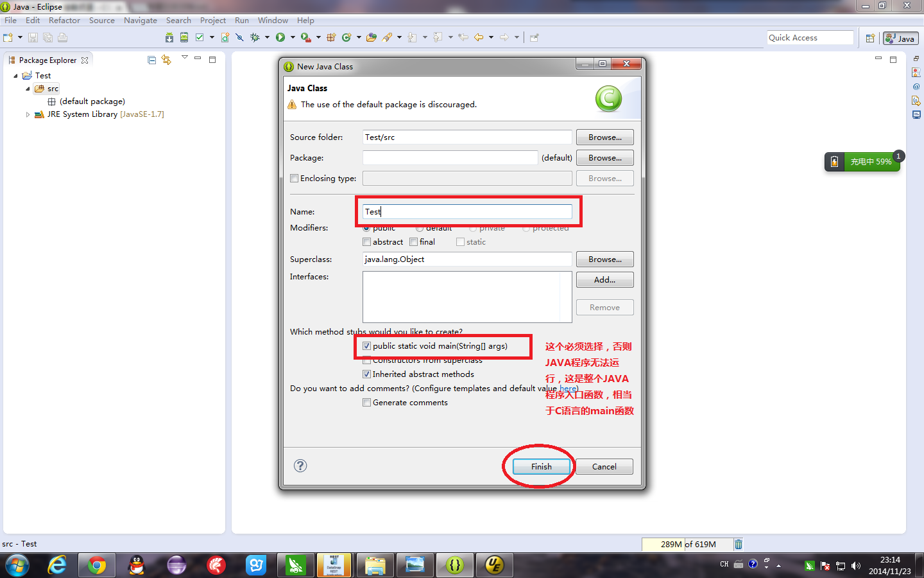Enable Generate comments checkbox
Viewport: 924px width, 578px height.
(366, 403)
